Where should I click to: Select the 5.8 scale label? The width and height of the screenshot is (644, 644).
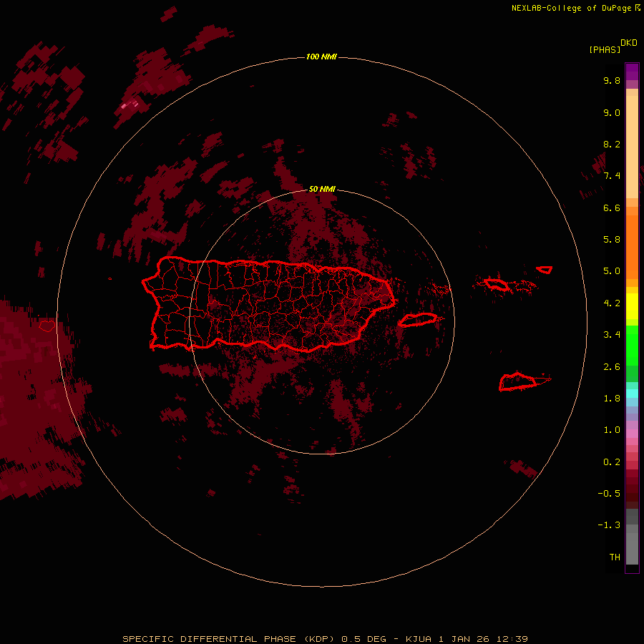(x=612, y=240)
